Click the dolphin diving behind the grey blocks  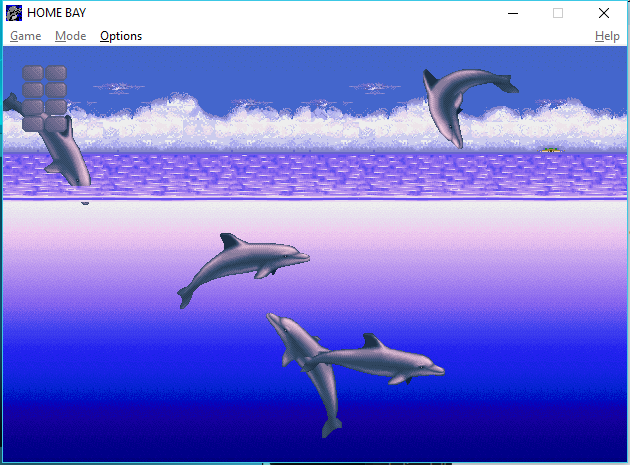[x=66, y=155]
